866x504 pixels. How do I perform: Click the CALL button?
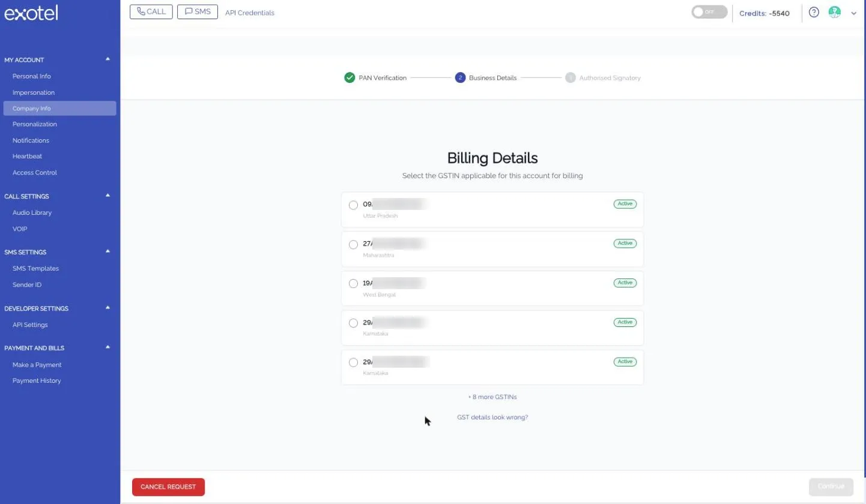151,11
